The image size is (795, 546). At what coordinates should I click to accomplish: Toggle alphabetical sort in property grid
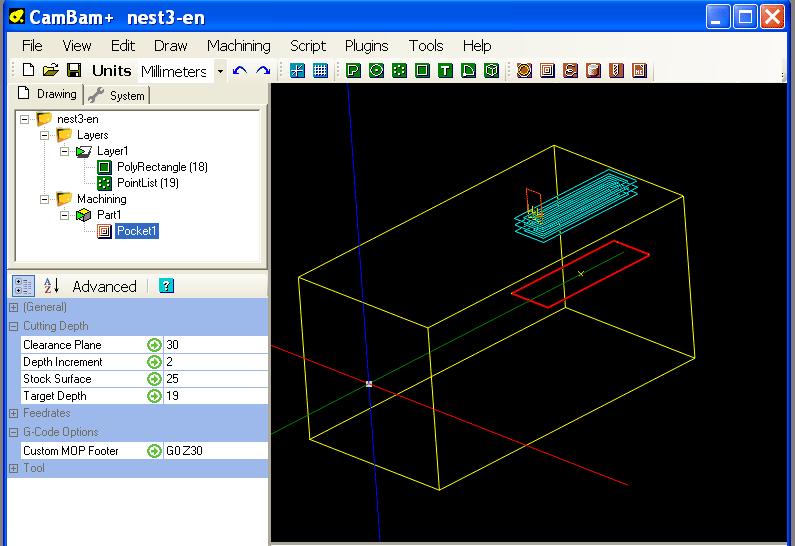pyautogui.click(x=50, y=286)
